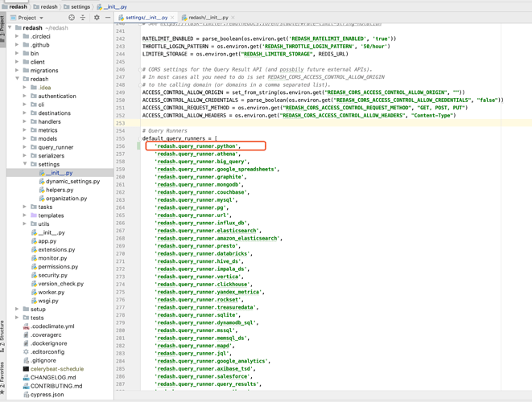Click the locate/scroll-from-source target icon
Viewport: 532px width, 402px height.
(72, 18)
